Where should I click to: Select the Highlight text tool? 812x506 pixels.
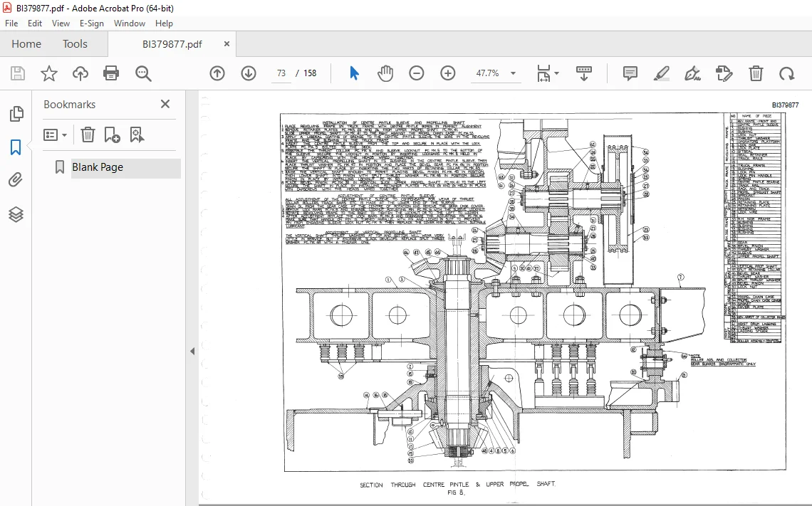[x=661, y=73]
